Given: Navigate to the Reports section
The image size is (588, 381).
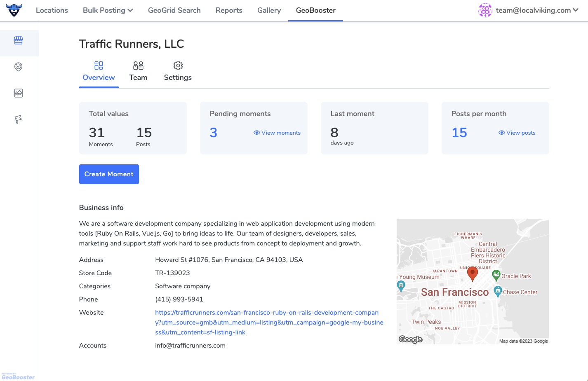Looking at the screenshot, I should (x=229, y=10).
